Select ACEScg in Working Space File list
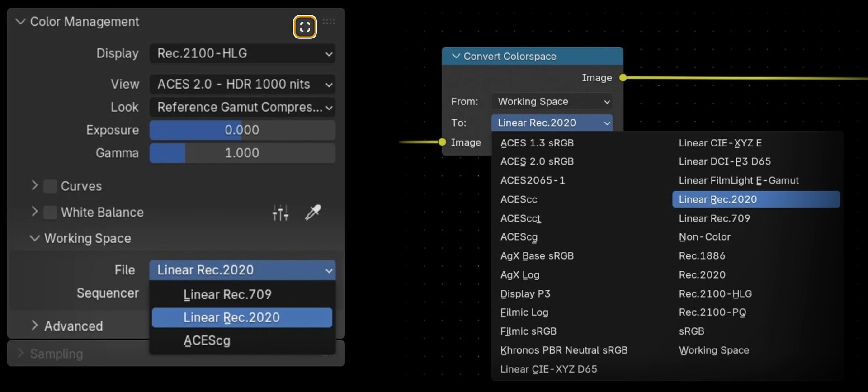This screenshot has height=392, width=868. pos(207,340)
